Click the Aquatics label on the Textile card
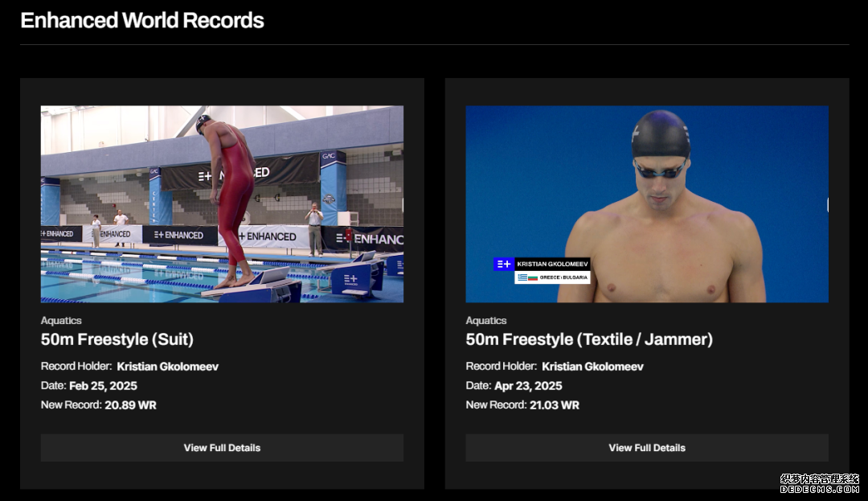Image resolution: width=868 pixels, height=501 pixels. pyautogui.click(x=486, y=321)
